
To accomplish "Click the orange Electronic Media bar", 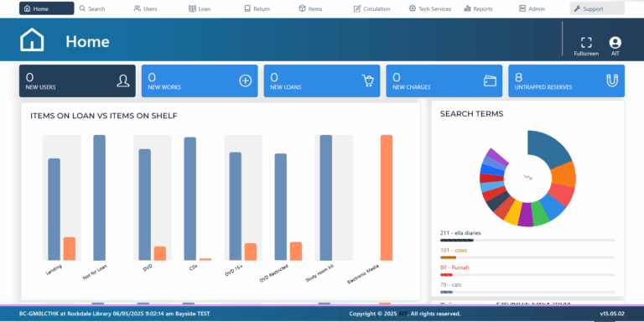I will [x=387, y=198].
